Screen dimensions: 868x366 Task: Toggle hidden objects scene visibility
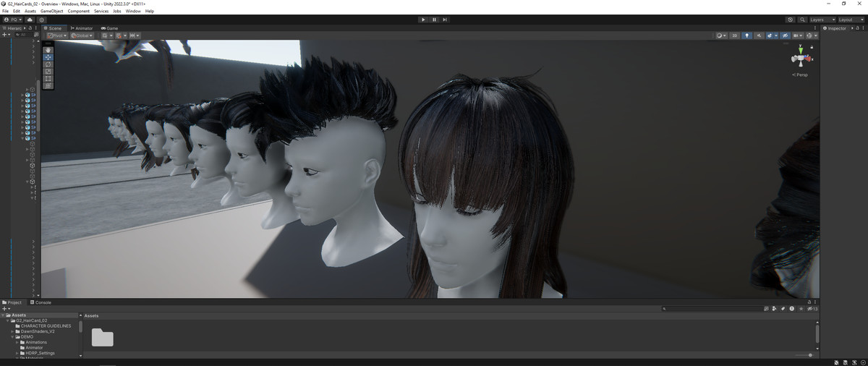click(x=785, y=35)
